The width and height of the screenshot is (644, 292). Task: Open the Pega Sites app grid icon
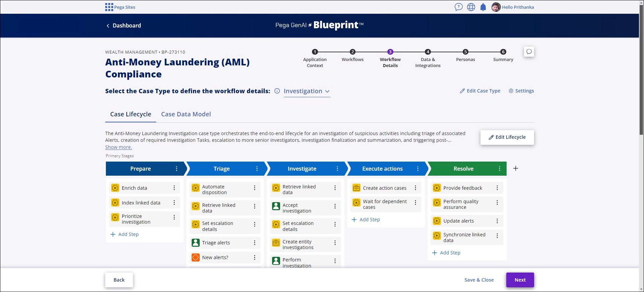pyautogui.click(x=109, y=7)
